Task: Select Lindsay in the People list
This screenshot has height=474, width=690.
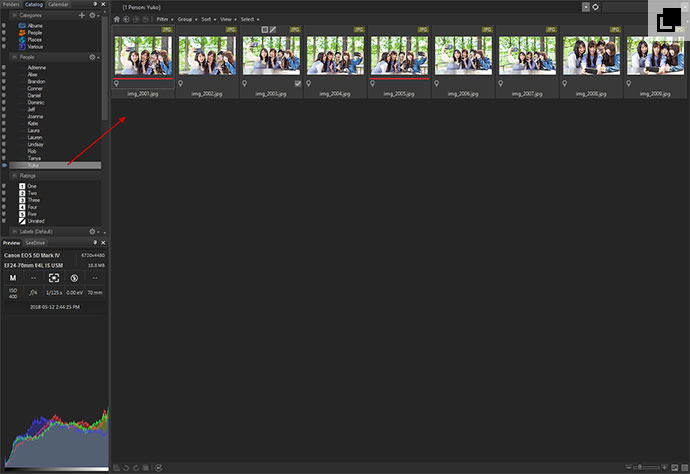Action: click(x=35, y=144)
